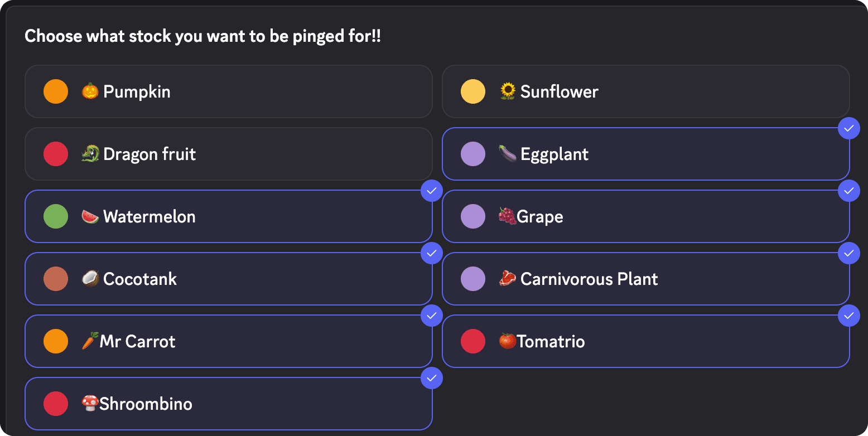Select the Pumpkin stock option
This screenshot has height=436, width=868.
coord(228,91)
